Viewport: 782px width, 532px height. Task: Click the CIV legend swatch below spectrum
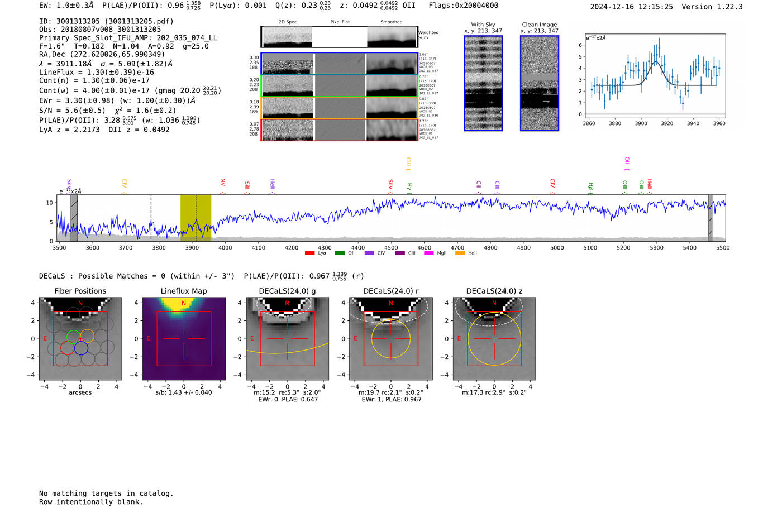[369, 253]
